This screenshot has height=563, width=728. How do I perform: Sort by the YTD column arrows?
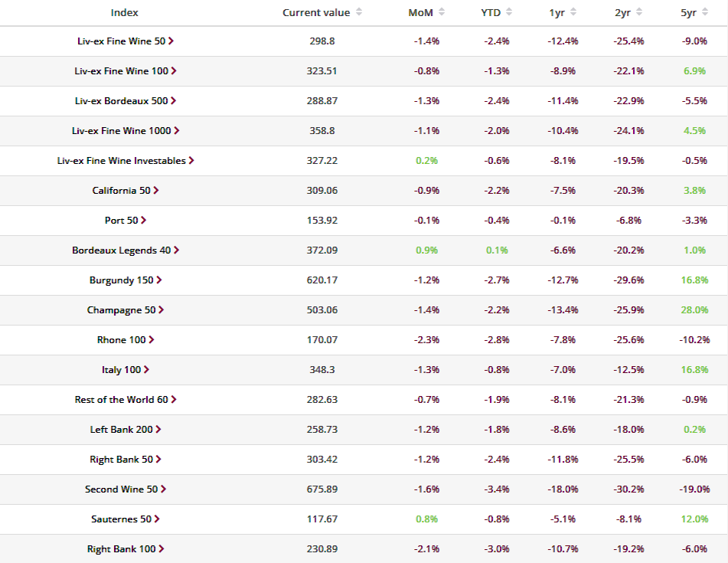click(509, 12)
